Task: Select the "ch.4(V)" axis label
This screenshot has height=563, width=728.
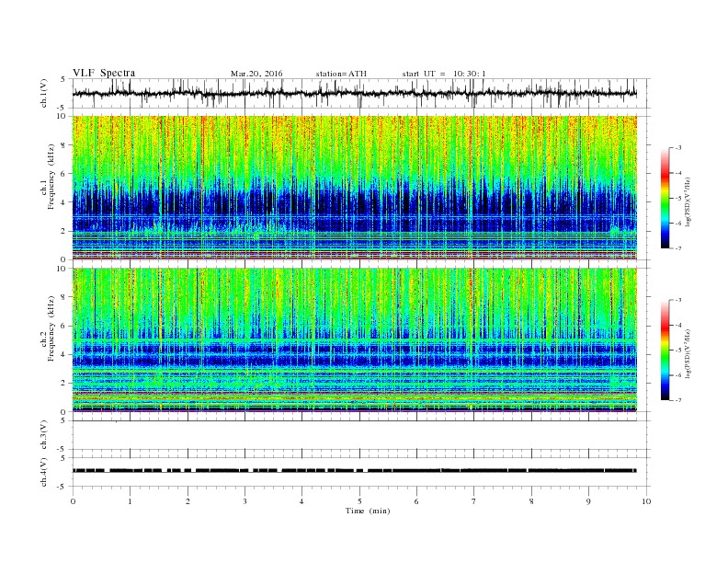Action: (44, 472)
